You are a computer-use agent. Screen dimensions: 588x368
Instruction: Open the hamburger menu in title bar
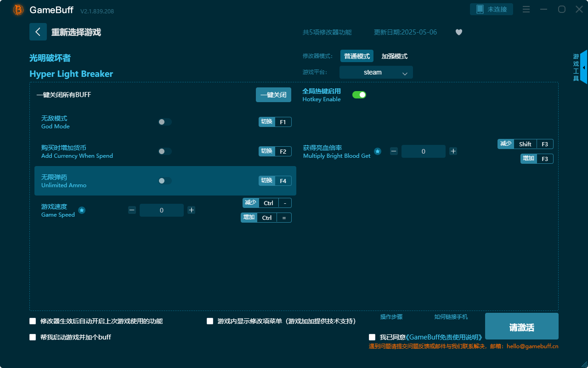526,10
